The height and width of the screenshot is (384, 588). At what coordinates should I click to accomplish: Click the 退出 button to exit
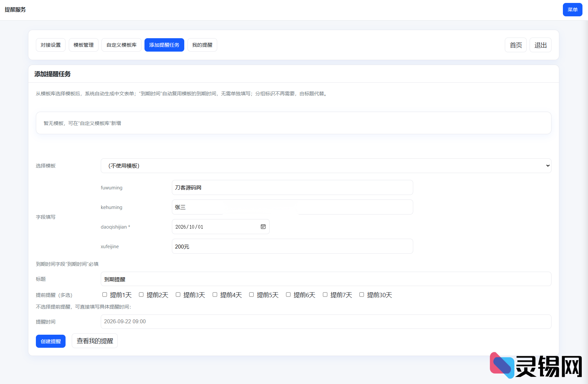[540, 45]
